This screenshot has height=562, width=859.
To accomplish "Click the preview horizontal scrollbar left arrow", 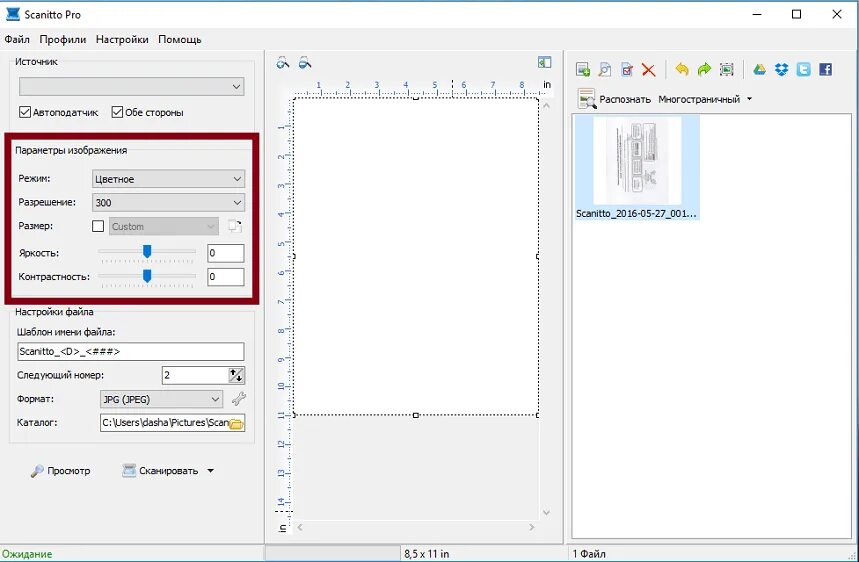I will [300, 527].
